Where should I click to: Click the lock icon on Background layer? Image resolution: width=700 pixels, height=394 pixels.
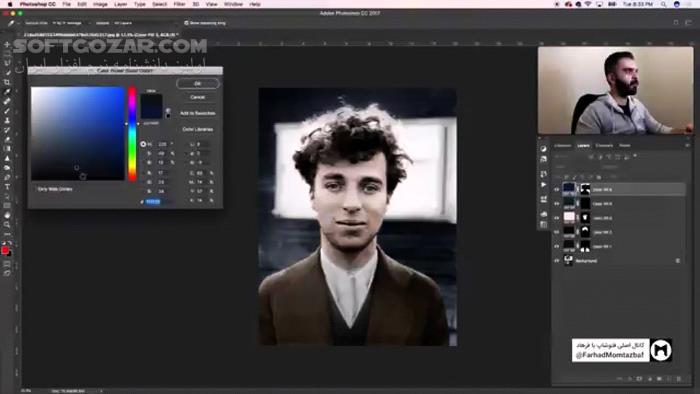[x=678, y=261]
